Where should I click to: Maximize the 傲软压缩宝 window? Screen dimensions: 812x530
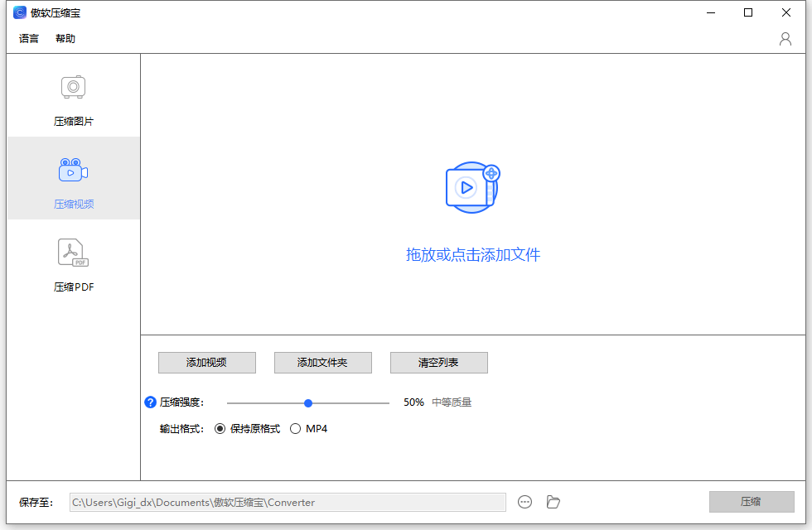pyautogui.click(x=747, y=12)
